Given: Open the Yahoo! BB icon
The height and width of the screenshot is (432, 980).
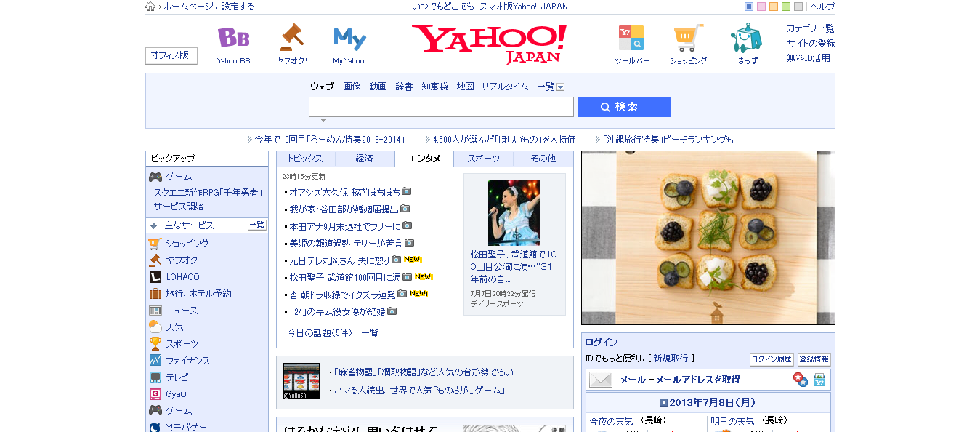Looking at the screenshot, I should tap(233, 37).
